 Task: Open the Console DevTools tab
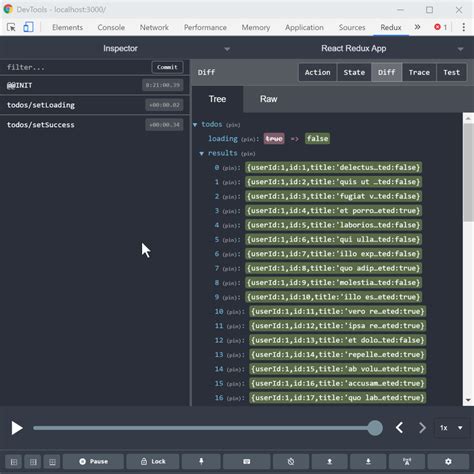coord(111,27)
